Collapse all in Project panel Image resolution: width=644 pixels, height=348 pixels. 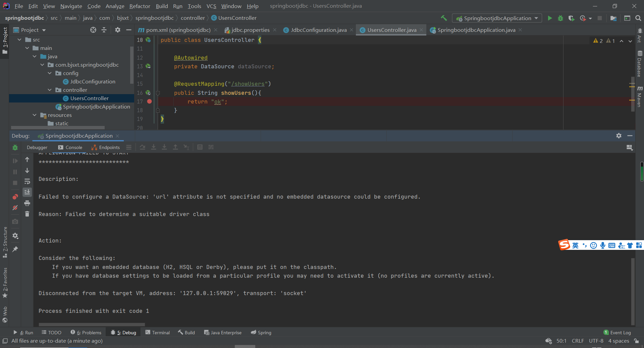(x=104, y=30)
